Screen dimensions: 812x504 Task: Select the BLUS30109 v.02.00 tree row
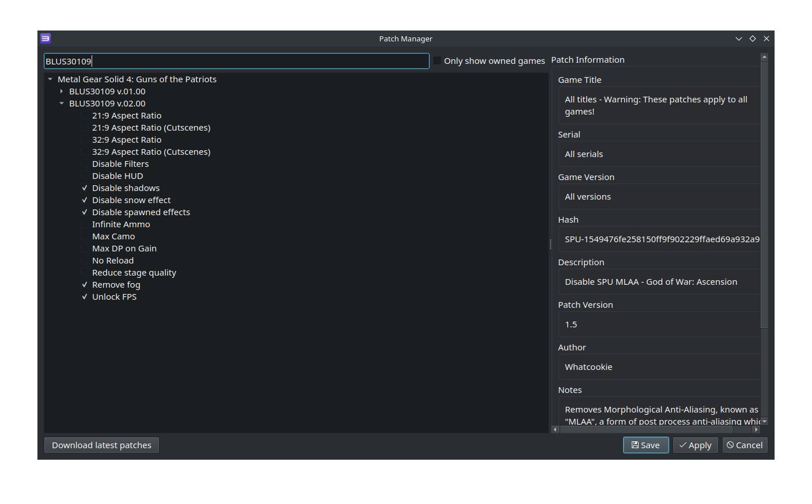pos(107,104)
